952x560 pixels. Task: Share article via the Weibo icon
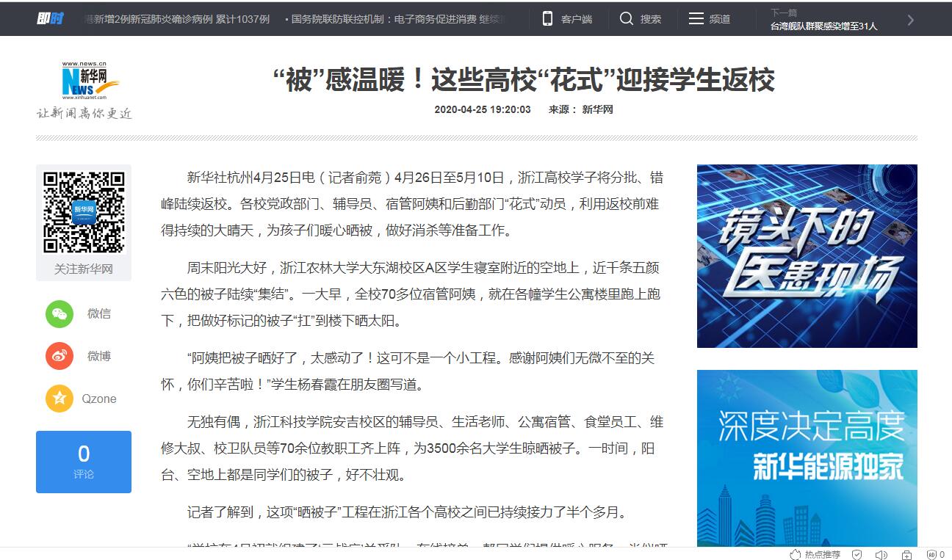coord(59,357)
